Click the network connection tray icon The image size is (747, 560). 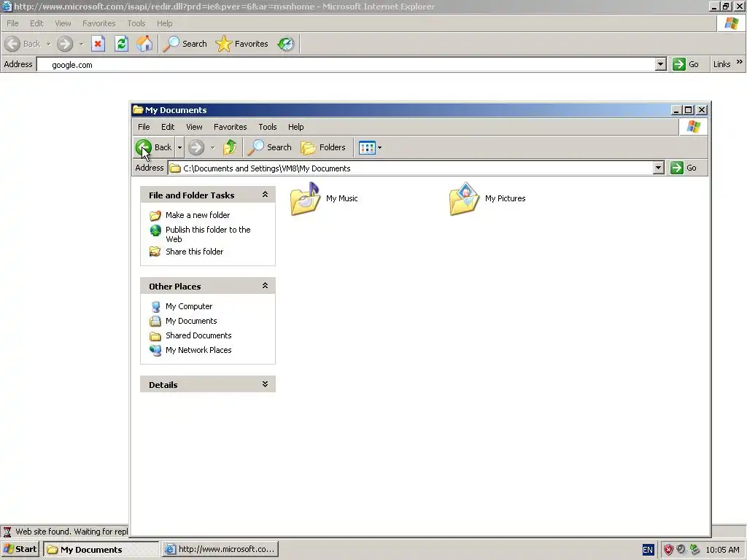pos(694,550)
